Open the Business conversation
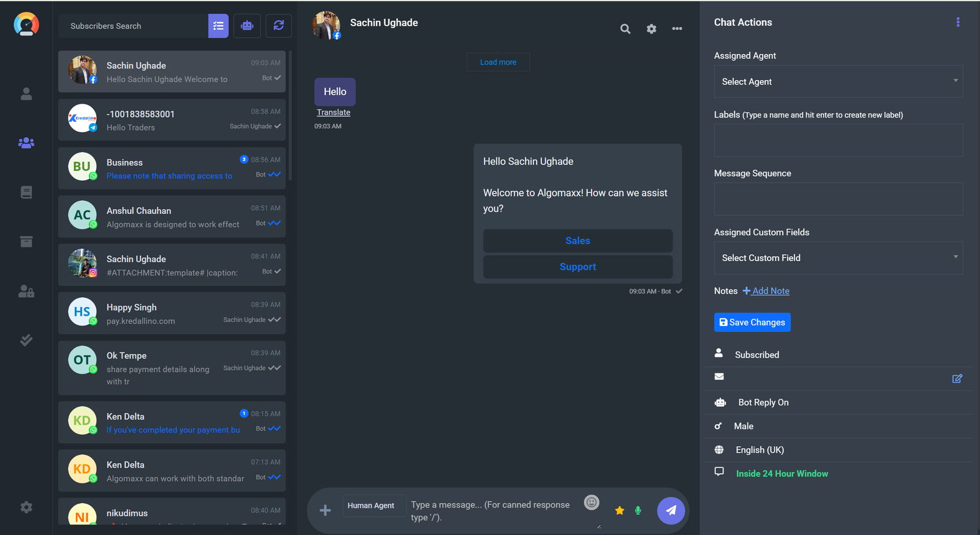 [172, 169]
